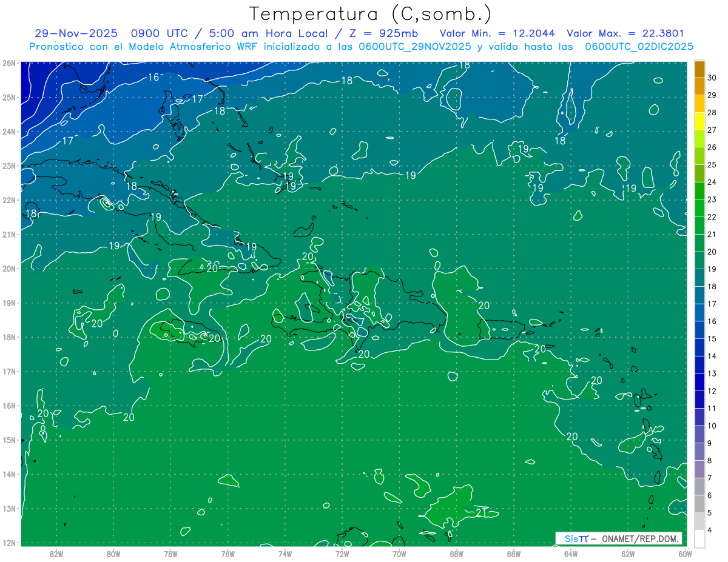728x562 pixels.
Task: Click the '76W' longitude axis label
Action: pos(228,554)
